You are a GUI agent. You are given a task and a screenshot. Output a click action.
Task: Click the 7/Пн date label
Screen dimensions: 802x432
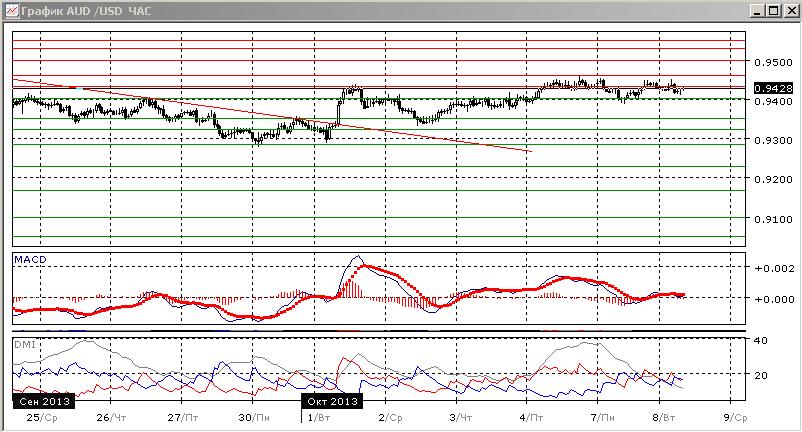[603, 418]
